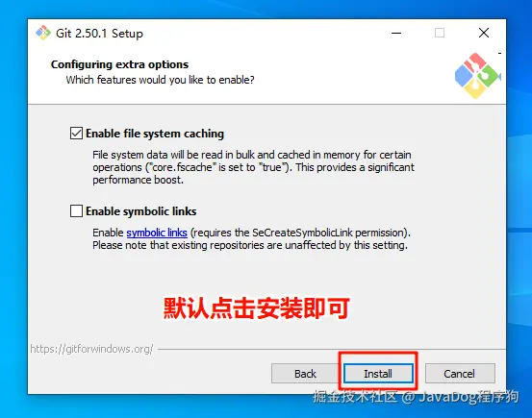Click the 'Enable symbolic links' label text

point(141,211)
